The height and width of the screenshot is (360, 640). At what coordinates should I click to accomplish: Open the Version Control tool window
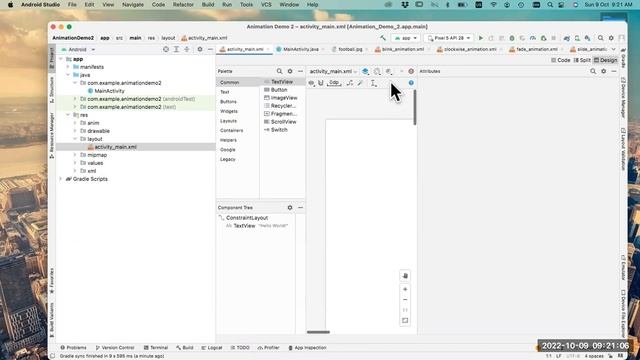pos(115,348)
